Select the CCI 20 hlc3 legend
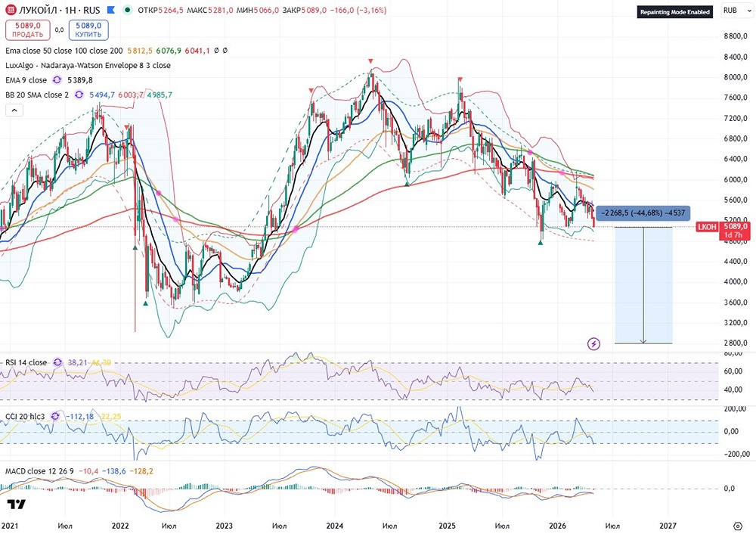 pyautogui.click(x=25, y=416)
